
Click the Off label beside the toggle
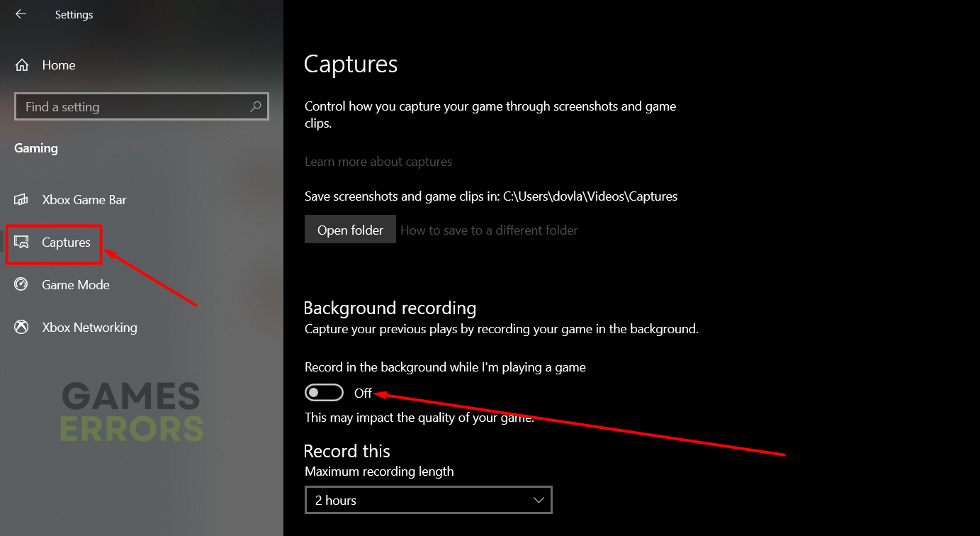(363, 393)
